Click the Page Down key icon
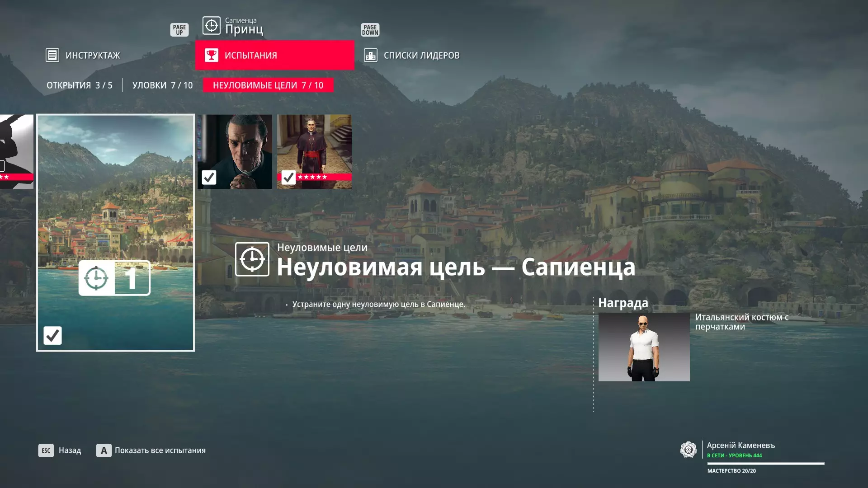 point(370,30)
